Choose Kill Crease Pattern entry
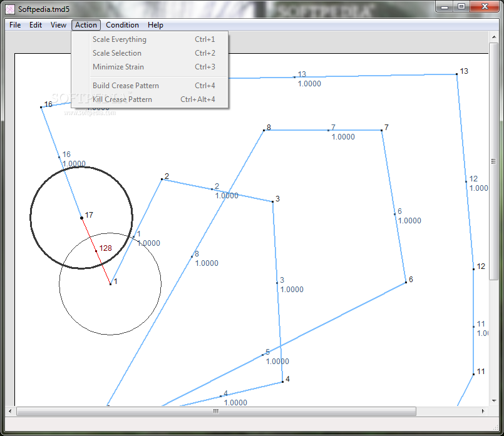 click(150, 99)
